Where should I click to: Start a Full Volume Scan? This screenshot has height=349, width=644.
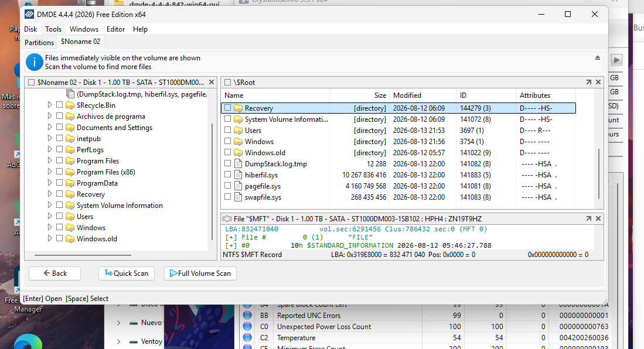click(x=200, y=273)
